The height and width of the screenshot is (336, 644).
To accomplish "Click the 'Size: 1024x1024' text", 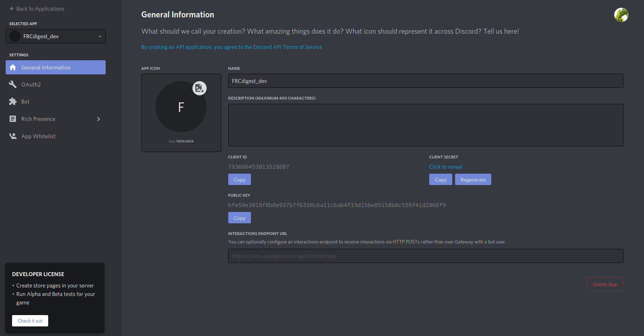I will [181, 141].
